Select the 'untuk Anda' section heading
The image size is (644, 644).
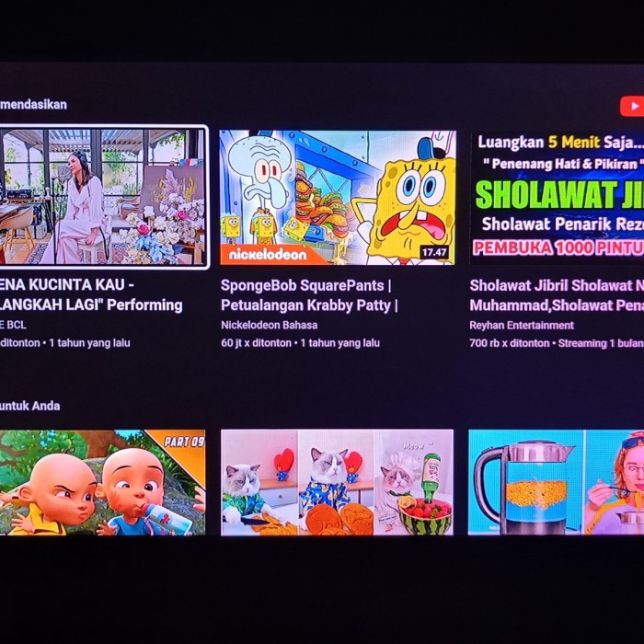[x=29, y=406]
